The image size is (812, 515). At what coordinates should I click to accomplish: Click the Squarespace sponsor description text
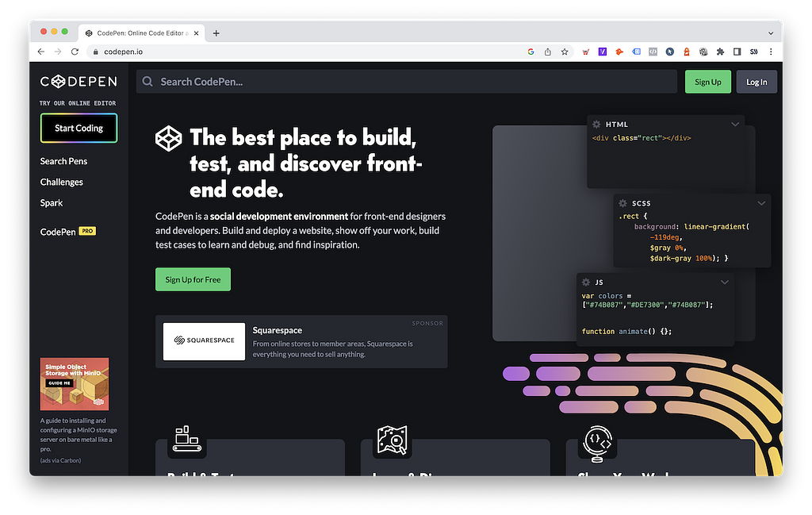click(x=333, y=348)
